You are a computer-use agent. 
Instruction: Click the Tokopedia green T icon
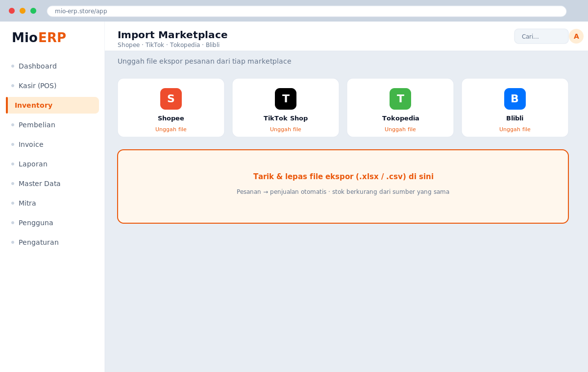pyautogui.click(x=400, y=99)
